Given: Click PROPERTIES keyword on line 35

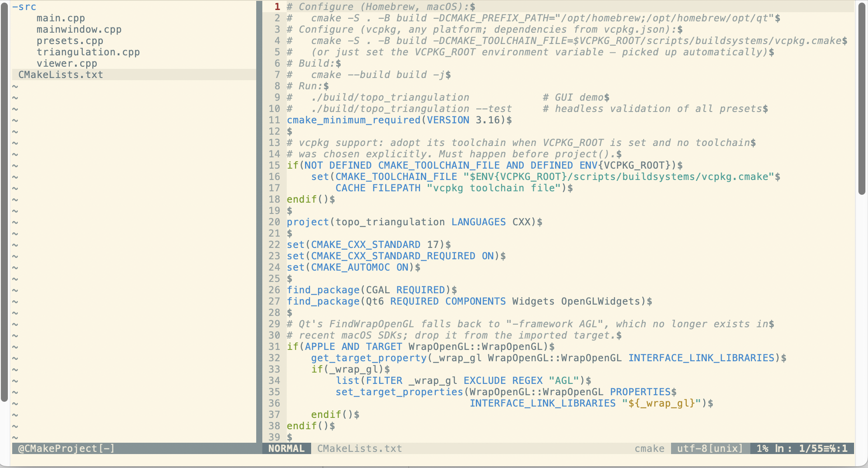Looking at the screenshot, I should pyautogui.click(x=640, y=392).
